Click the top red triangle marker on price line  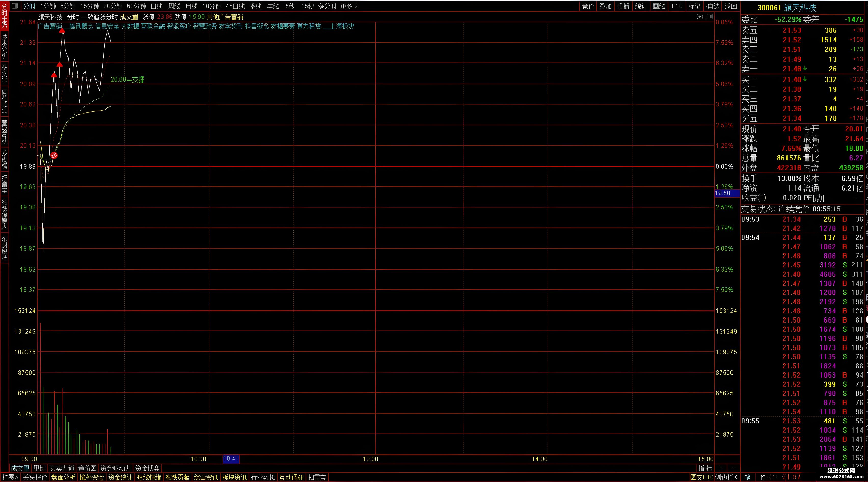pyautogui.click(x=62, y=31)
